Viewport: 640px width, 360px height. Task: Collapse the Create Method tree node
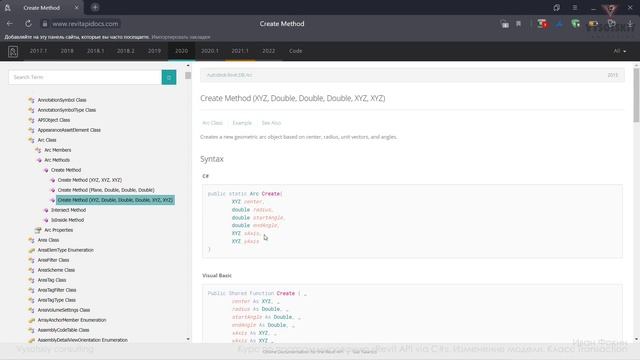[66, 170]
